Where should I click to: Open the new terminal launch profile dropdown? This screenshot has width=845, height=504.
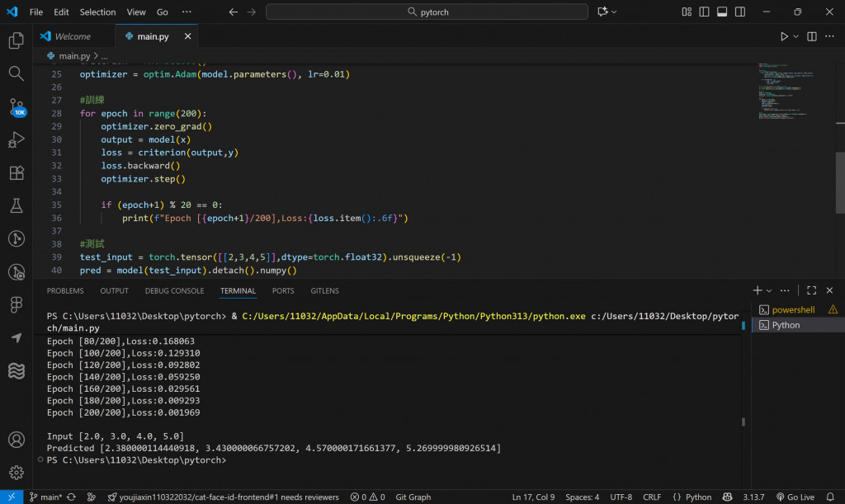770,291
